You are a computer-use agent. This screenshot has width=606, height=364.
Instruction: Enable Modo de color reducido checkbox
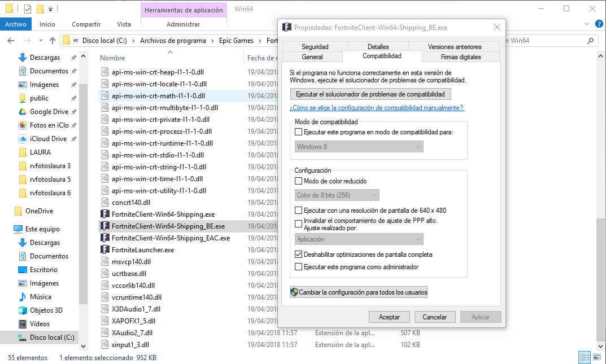[298, 181]
